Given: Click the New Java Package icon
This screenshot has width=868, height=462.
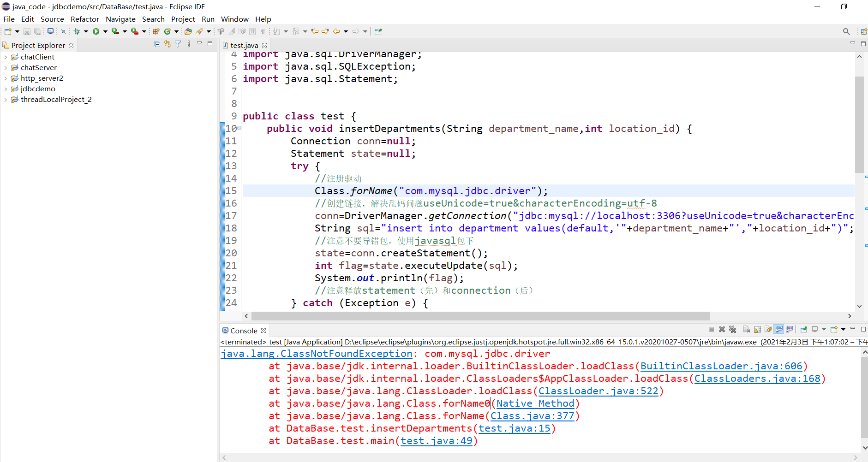Looking at the screenshot, I should coord(156,31).
